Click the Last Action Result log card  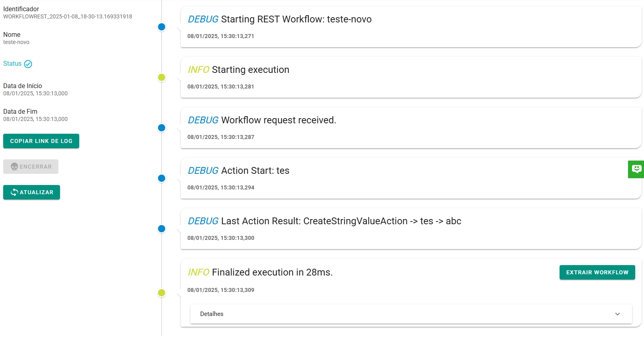pos(411,229)
